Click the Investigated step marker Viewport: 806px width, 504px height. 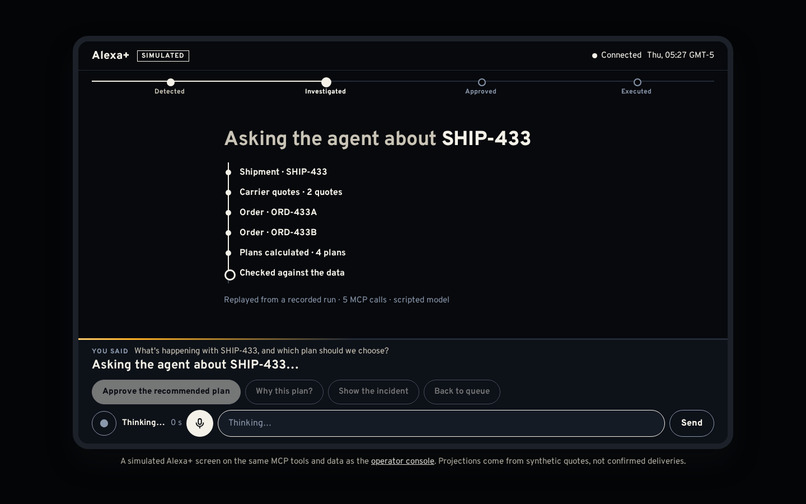pos(326,82)
